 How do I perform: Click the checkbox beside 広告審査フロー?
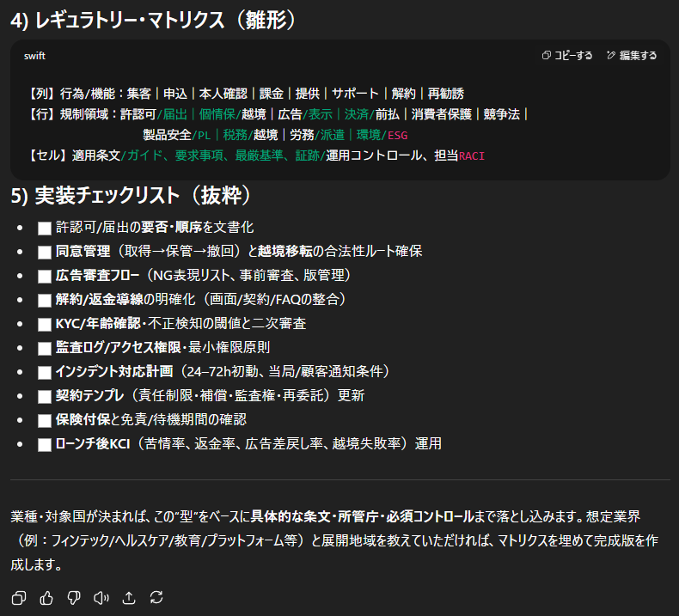click(x=45, y=277)
